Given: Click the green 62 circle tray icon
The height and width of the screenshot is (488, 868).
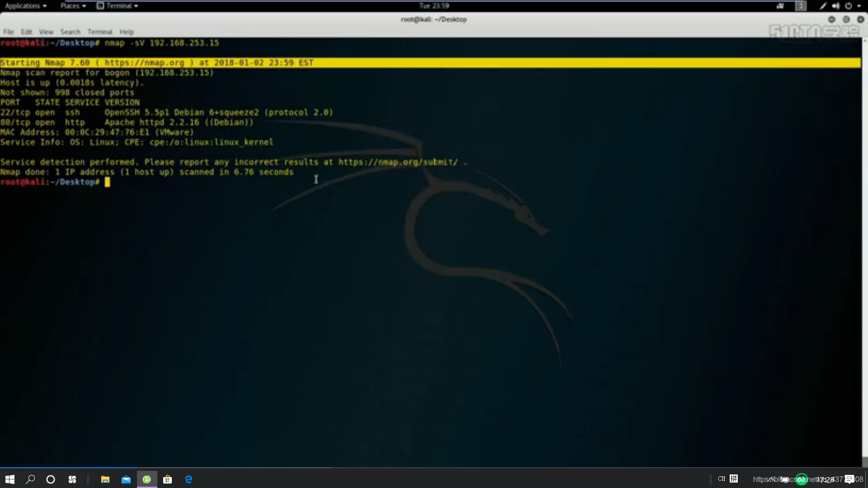Looking at the screenshot, I should point(802,479).
